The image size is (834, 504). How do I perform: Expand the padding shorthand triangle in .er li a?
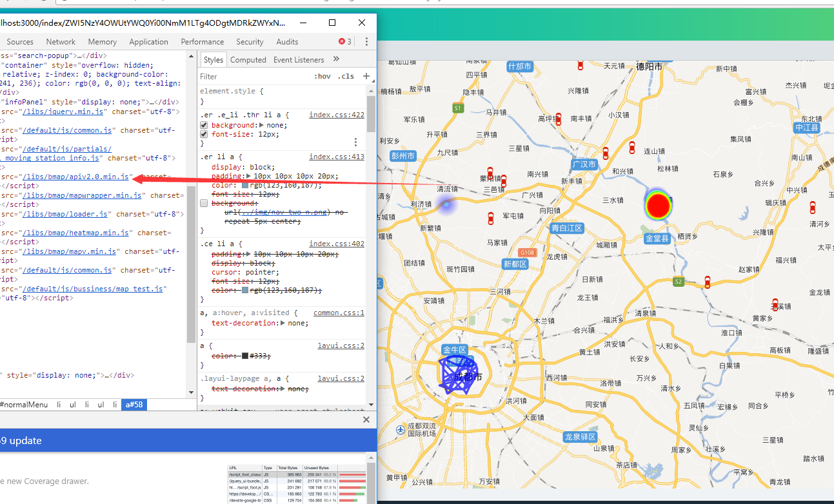pos(250,176)
